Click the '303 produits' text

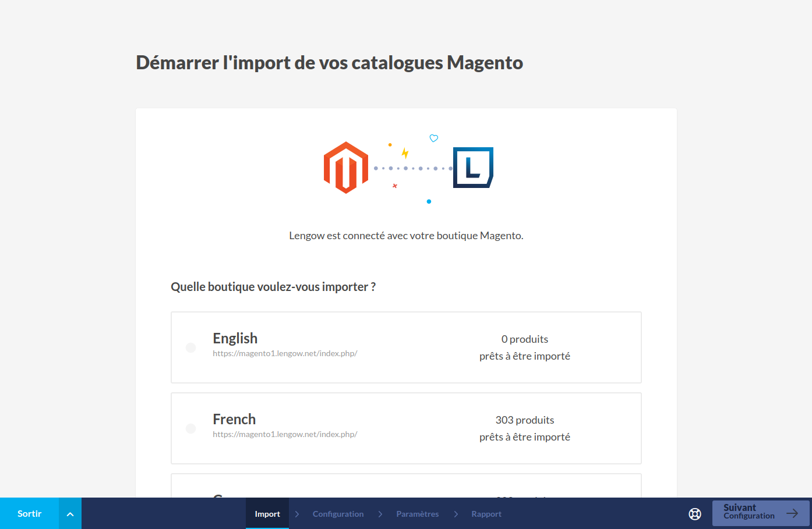(x=525, y=420)
